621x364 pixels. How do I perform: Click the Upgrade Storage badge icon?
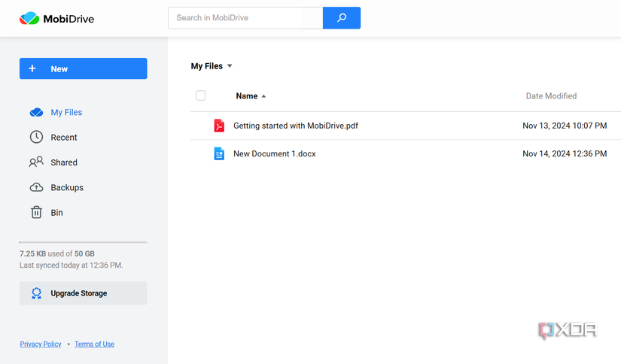click(36, 293)
